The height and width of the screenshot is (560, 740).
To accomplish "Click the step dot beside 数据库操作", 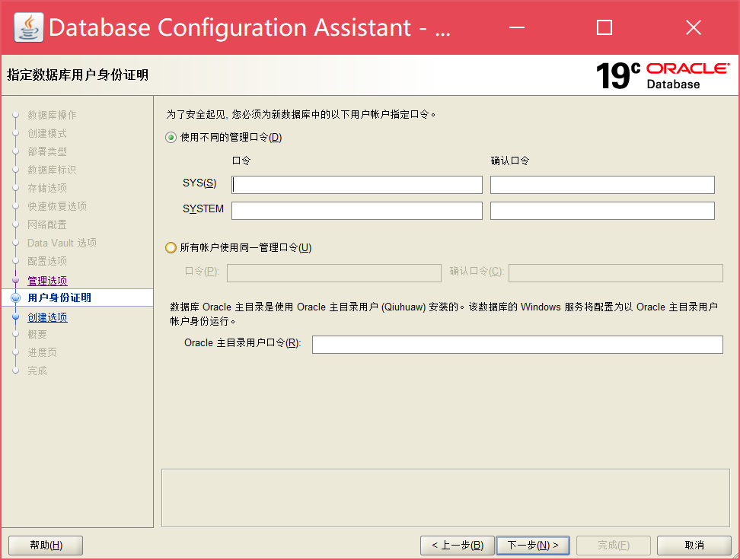I will 17,115.
